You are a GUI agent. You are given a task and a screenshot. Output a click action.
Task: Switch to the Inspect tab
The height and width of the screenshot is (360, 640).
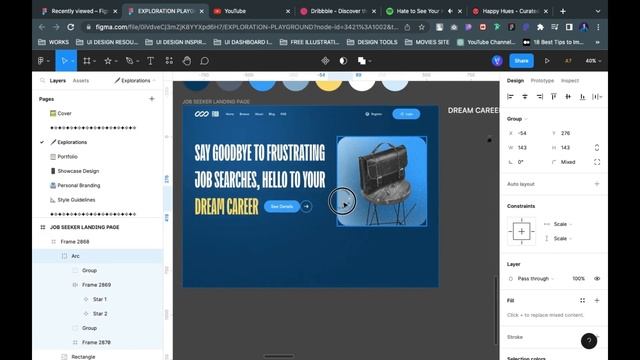(x=570, y=80)
